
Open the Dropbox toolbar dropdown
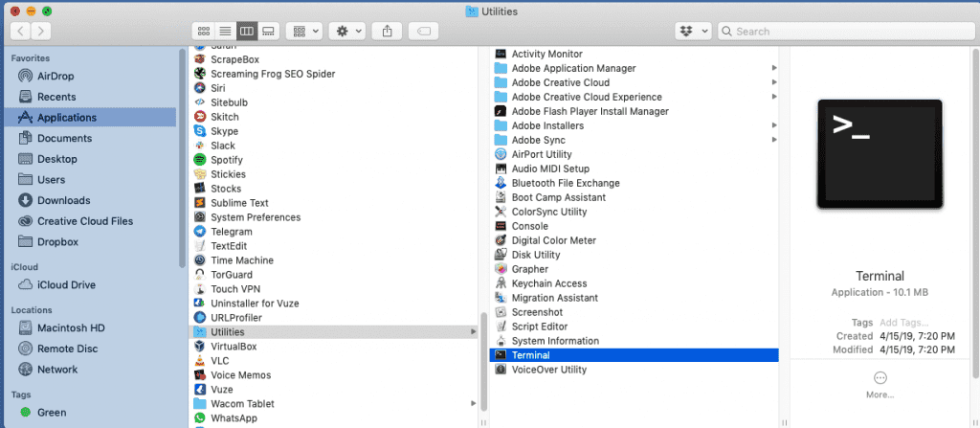coord(694,31)
